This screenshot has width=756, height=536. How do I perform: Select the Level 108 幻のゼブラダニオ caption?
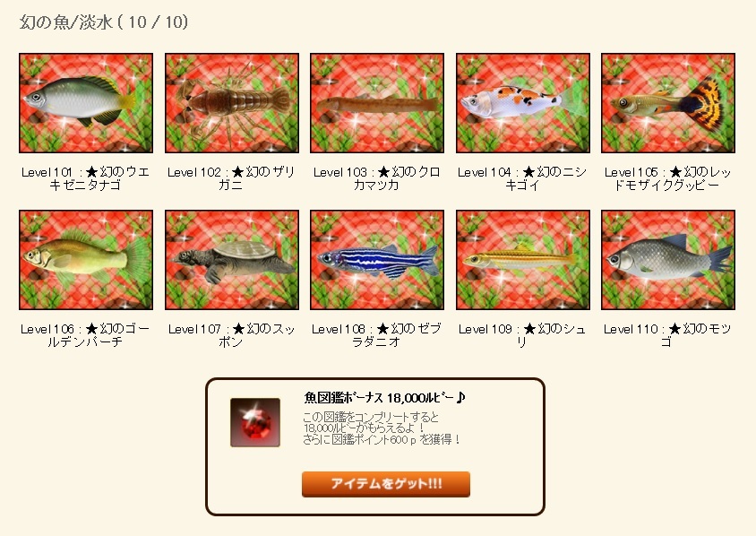(376, 335)
